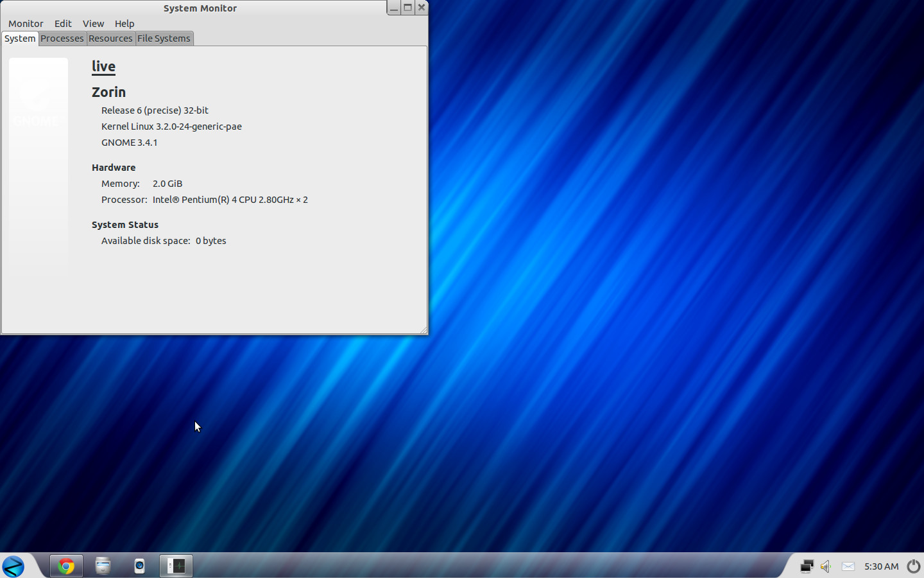Open the music player taskbar icon

click(139, 566)
